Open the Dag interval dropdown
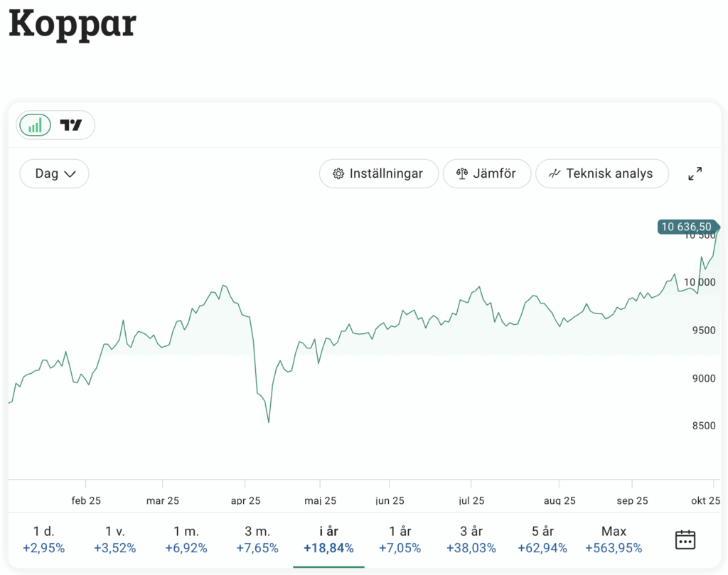The width and height of the screenshot is (728, 575). click(x=55, y=173)
